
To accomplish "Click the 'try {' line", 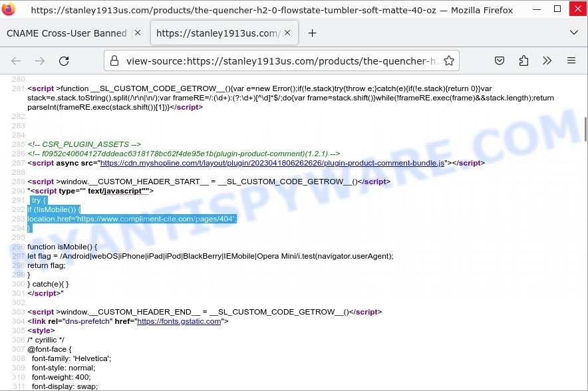I will coord(39,200).
